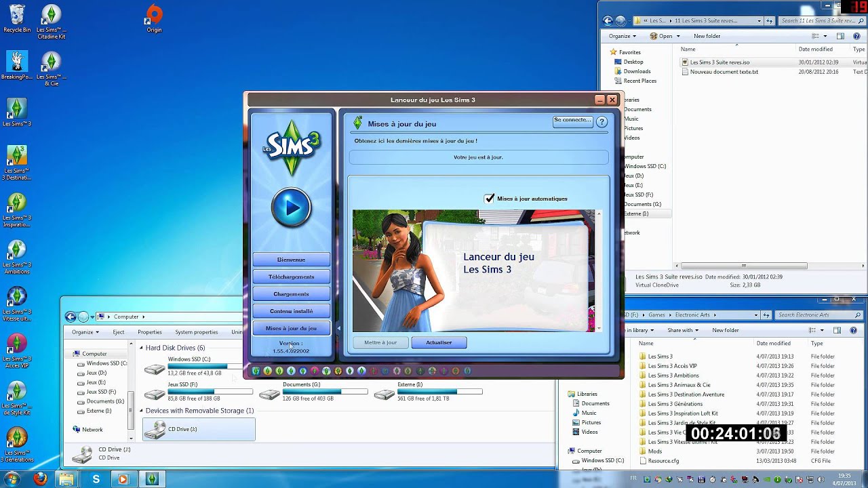
Task: Toggle the Mises à jour automatiques checkbox
Action: pyautogui.click(x=490, y=199)
